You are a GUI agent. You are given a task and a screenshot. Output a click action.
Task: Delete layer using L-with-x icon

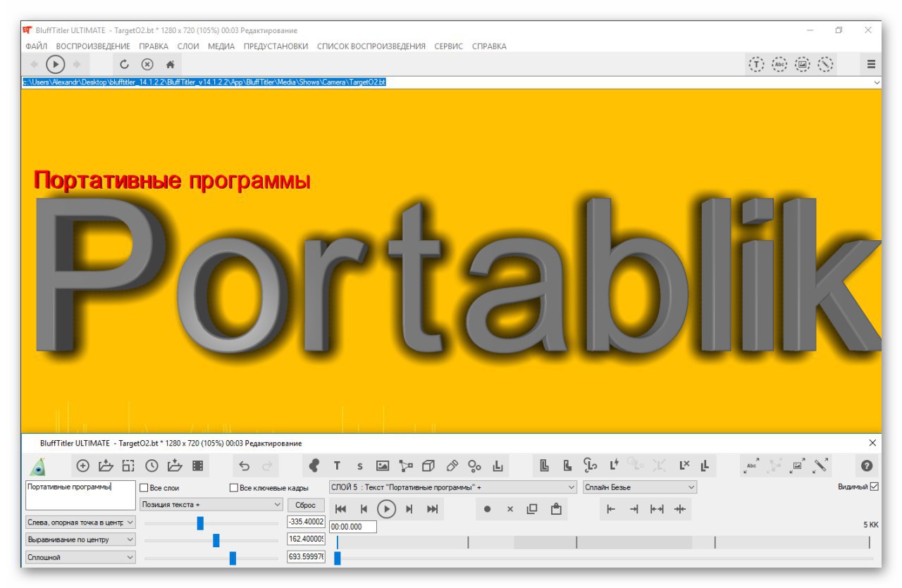(684, 465)
